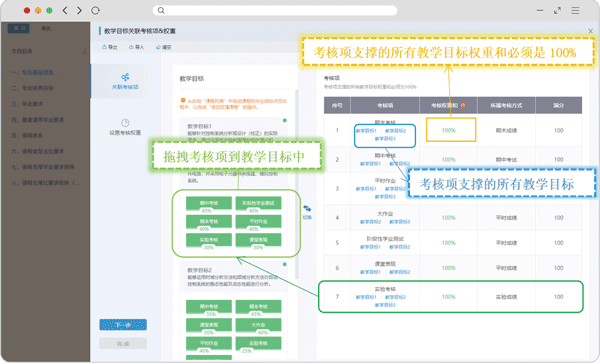The width and height of the screenshot is (600, 364).
Task: Click 阶段性学业测试 40% tag under 教学目标1
Action: (258, 204)
